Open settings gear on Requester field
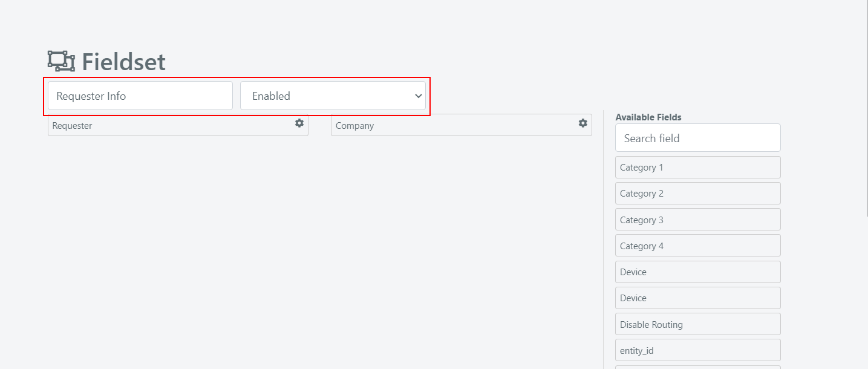Viewport: 868px width, 369px height. pos(299,123)
